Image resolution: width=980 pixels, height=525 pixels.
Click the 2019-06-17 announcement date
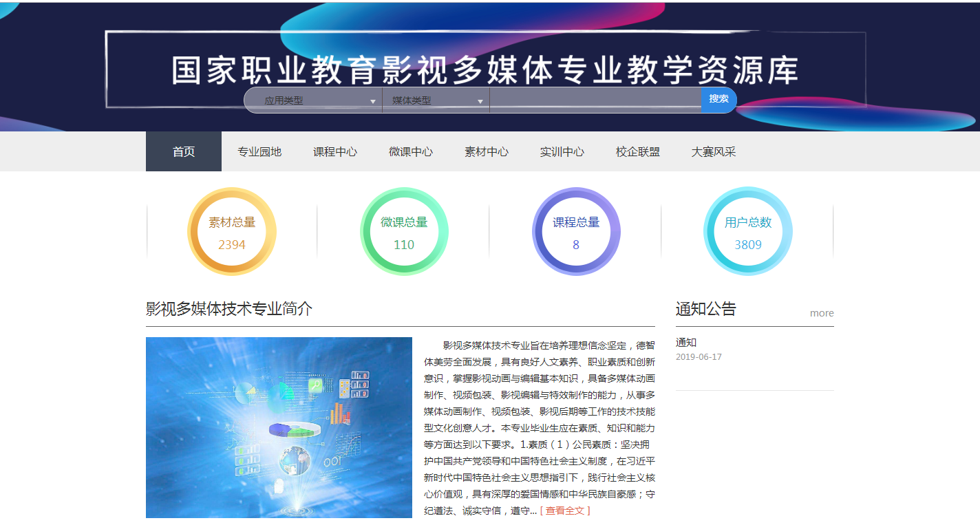pos(699,357)
